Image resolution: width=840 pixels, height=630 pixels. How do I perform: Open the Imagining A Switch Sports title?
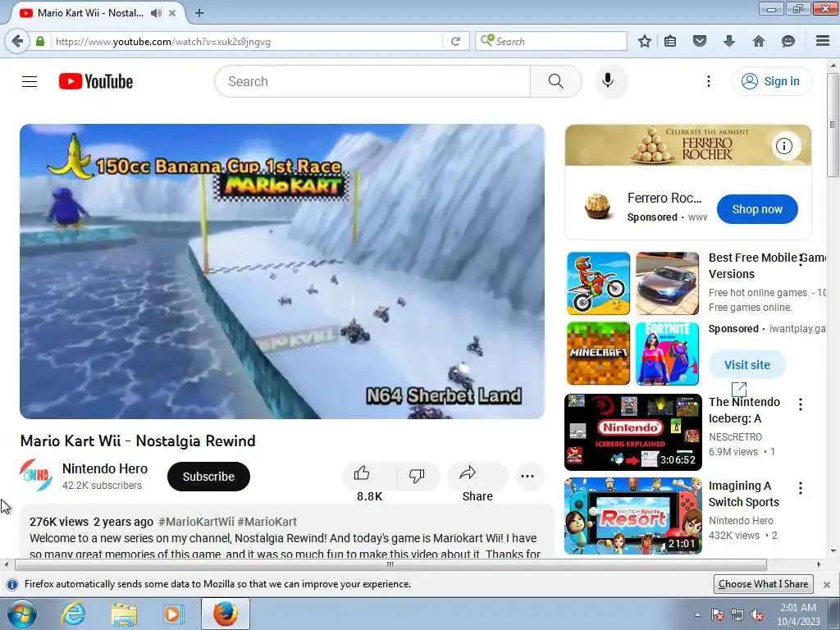743,493
